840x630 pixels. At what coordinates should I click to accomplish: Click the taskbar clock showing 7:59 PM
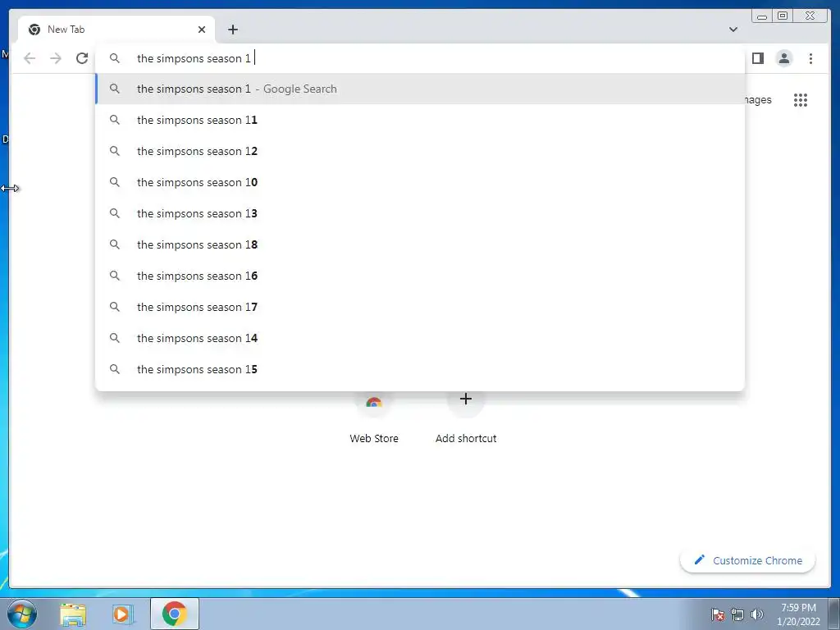coord(798,614)
